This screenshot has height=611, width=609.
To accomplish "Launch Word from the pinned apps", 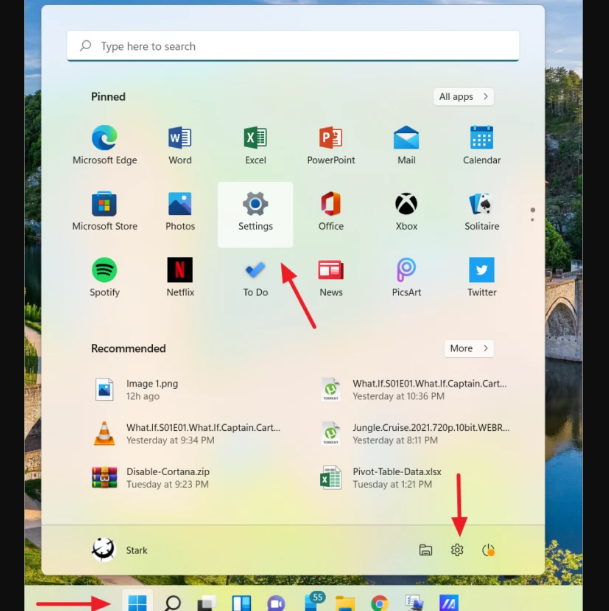I will 180,145.
